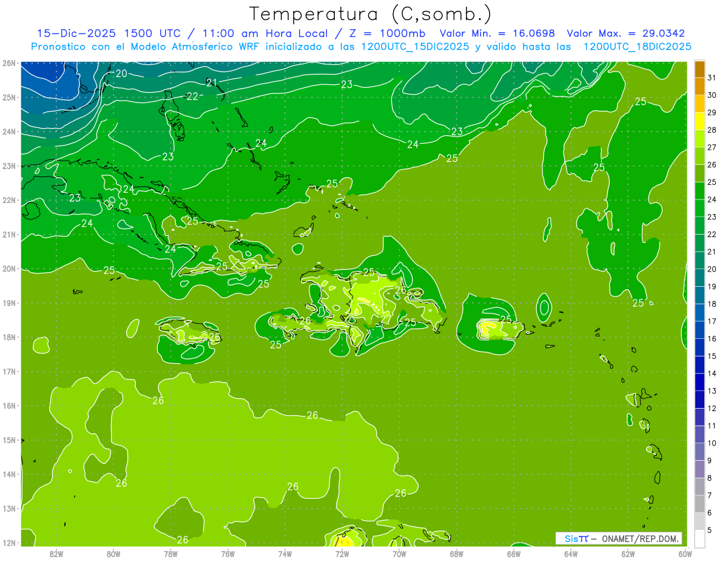Click the '12N' latitude axis label

(x=9, y=543)
